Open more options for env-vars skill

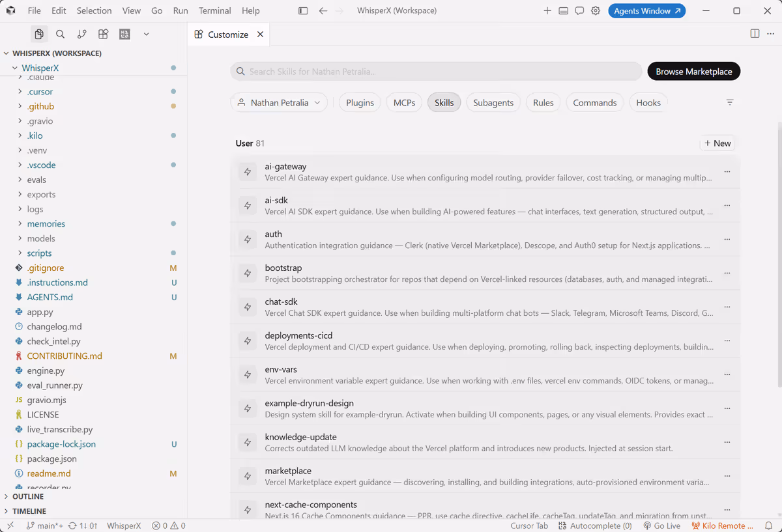pyautogui.click(x=727, y=375)
